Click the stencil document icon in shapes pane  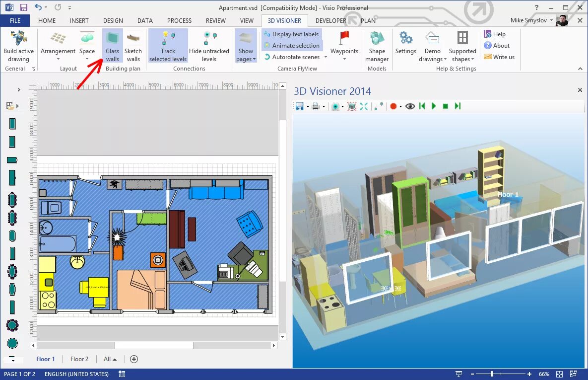click(x=10, y=106)
